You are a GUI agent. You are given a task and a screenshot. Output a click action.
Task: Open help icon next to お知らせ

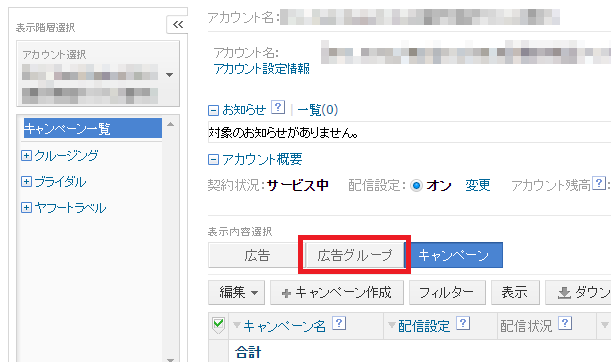pyautogui.click(x=278, y=107)
